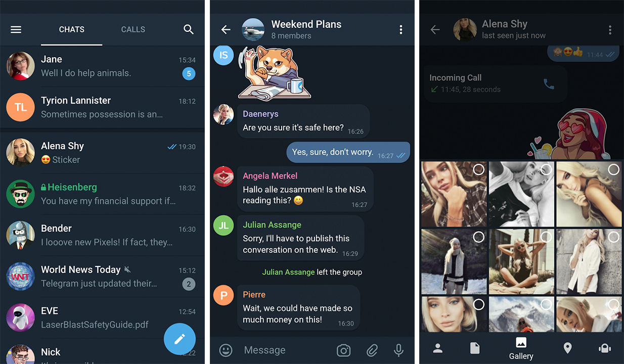Call back from Incoming Call phone icon
This screenshot has height=364, width=624.
click(549, 84)
